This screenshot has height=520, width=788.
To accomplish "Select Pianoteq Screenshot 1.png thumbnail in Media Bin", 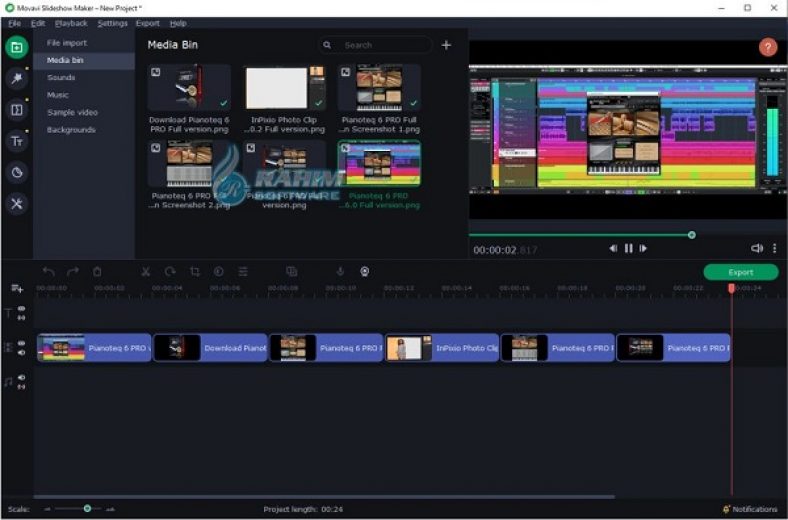I will [379, 87].
